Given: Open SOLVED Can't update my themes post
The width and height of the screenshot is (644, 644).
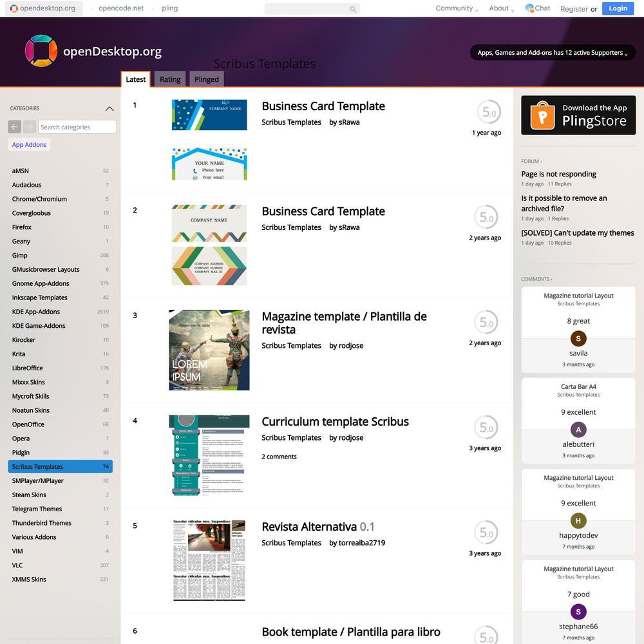Looking at the screenshot, I should (x=578, y=233).
